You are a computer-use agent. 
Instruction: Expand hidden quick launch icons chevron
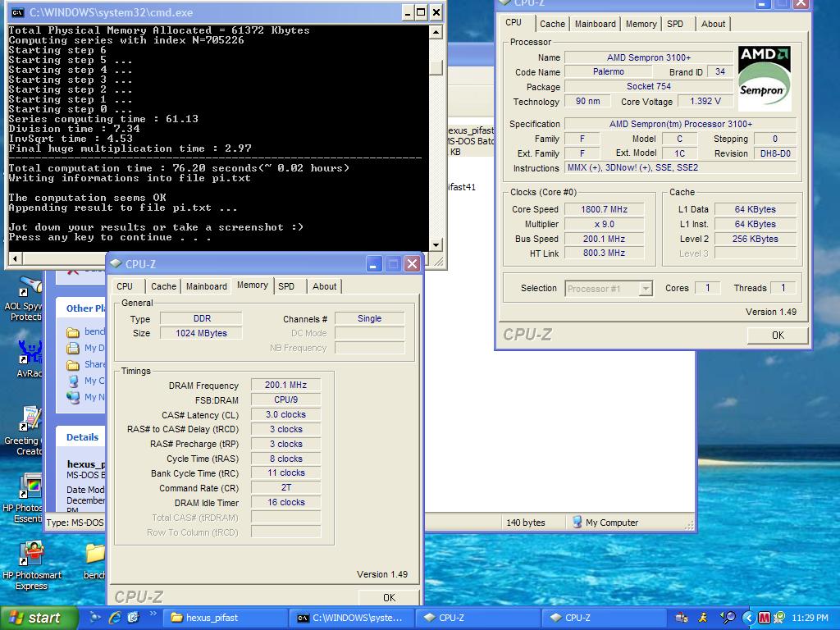(x=153, y=614)
